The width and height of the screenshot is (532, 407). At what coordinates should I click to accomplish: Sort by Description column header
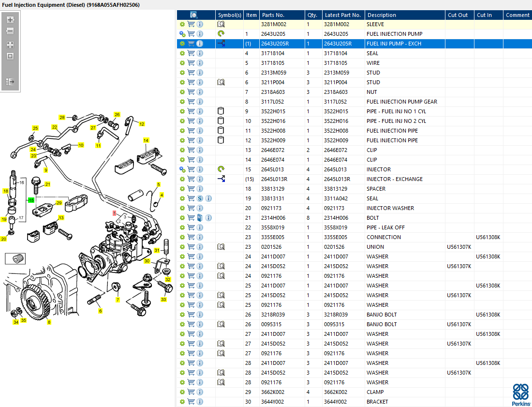405,15
